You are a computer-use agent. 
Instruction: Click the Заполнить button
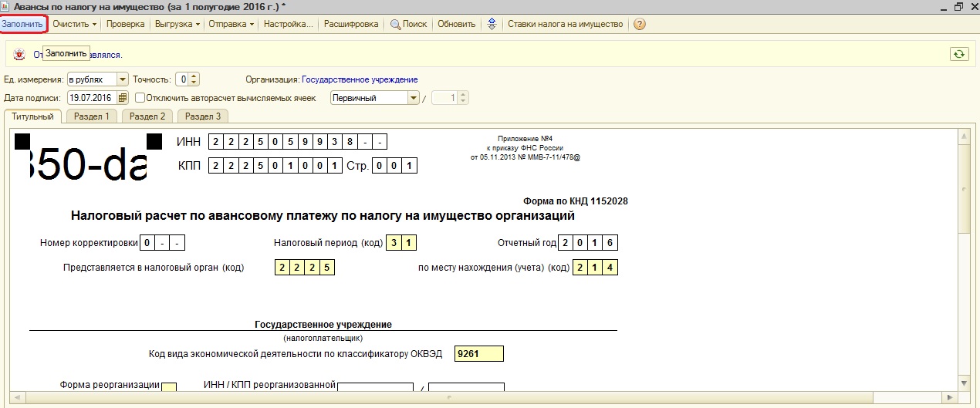click(x=22, y=24)
